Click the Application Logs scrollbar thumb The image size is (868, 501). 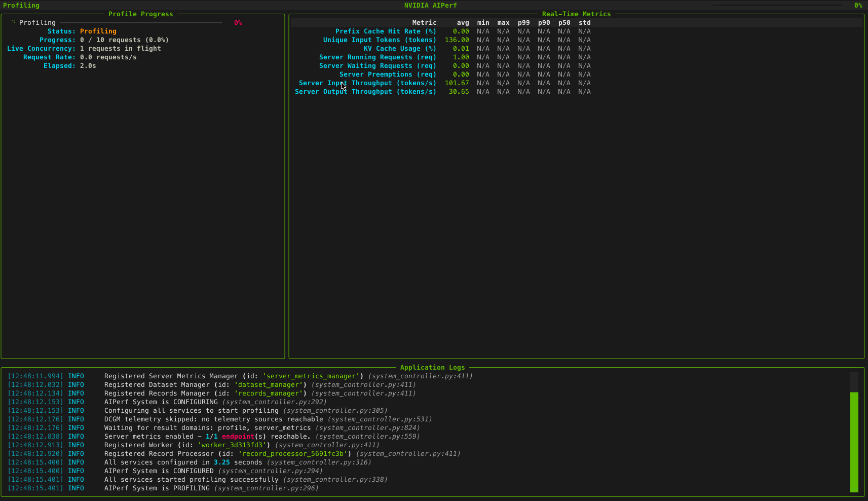pos(854,442)
